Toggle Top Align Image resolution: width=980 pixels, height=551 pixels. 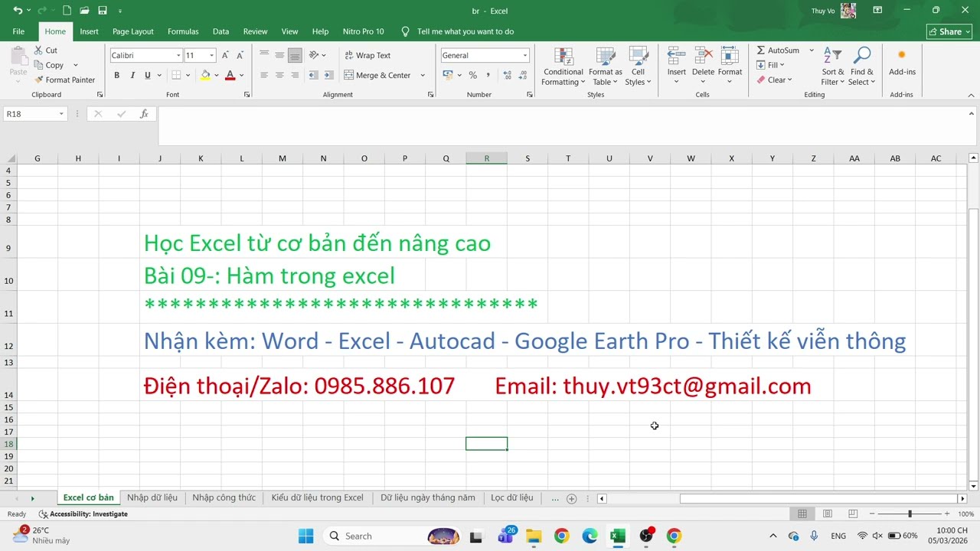click(264, 55)
